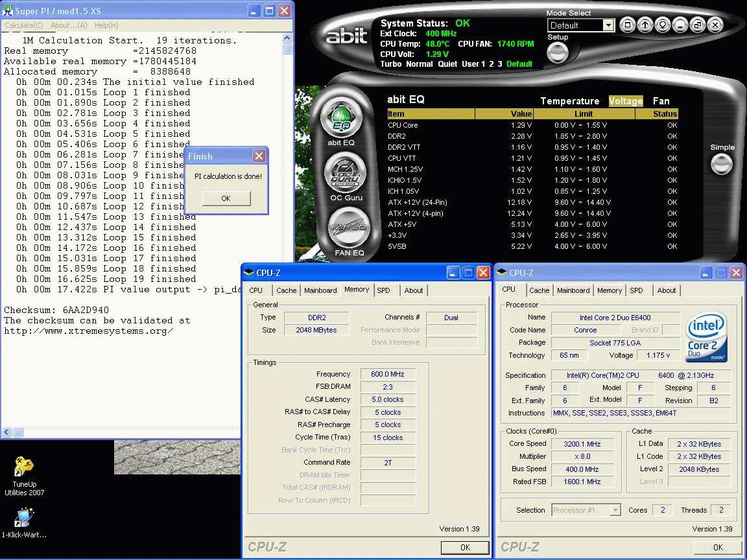
Task: Click the Item column header in abit EQ
Action: pyautogui.click(x=431, y=114)
